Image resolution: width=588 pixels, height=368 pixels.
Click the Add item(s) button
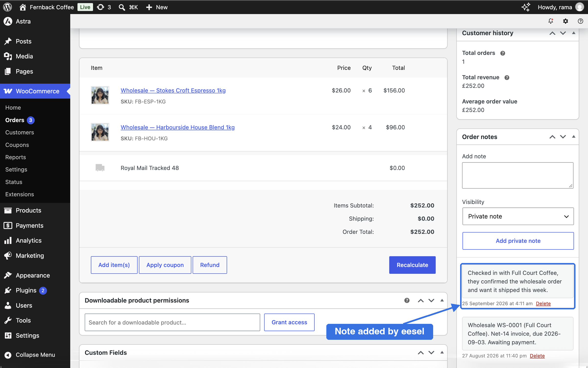pyautogui.click(x=114, y=265)
